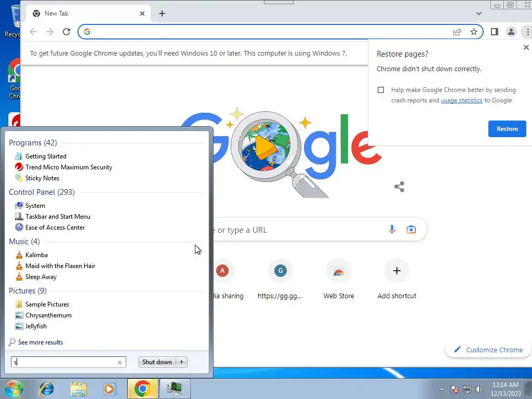Select the Sleep Away music file
The height and width of the screenshot is (399, 532).
36,277
